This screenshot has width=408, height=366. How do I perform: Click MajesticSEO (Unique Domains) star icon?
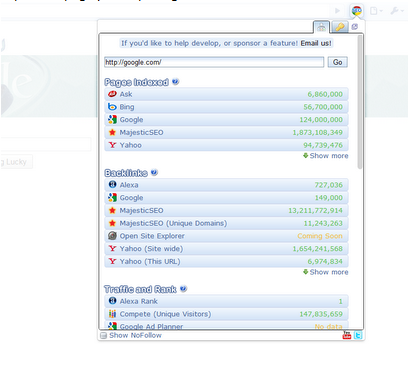(x=112, y=223)
